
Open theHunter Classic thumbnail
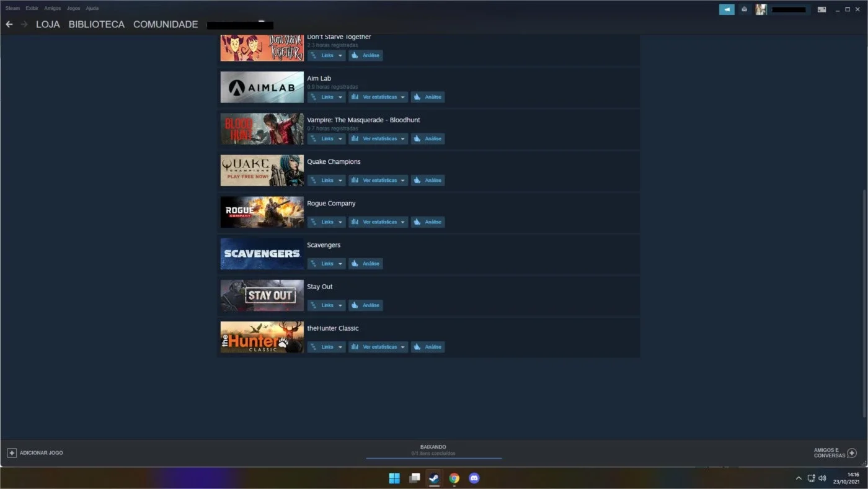[x=262, y=337]
